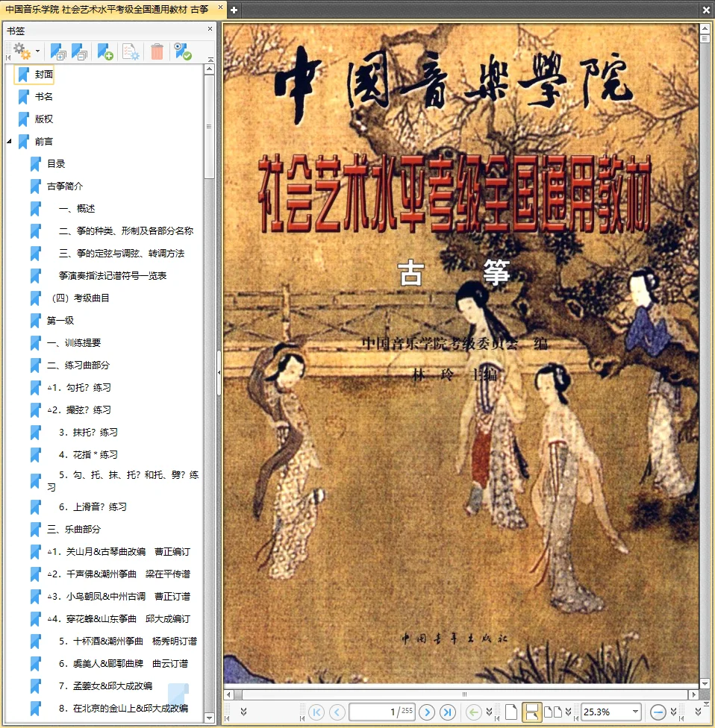Open the 25.3% zoom level dropdown
Viewport: 715px width, 728px height.
point(636,712)
